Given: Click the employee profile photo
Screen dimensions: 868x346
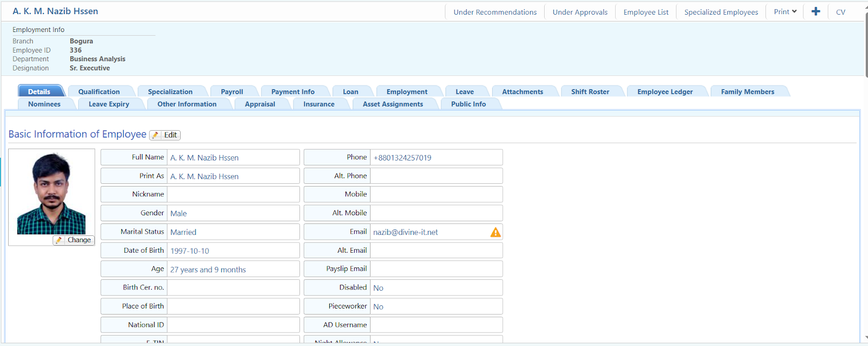Looking at the screenshot, I should click(51, 194).
